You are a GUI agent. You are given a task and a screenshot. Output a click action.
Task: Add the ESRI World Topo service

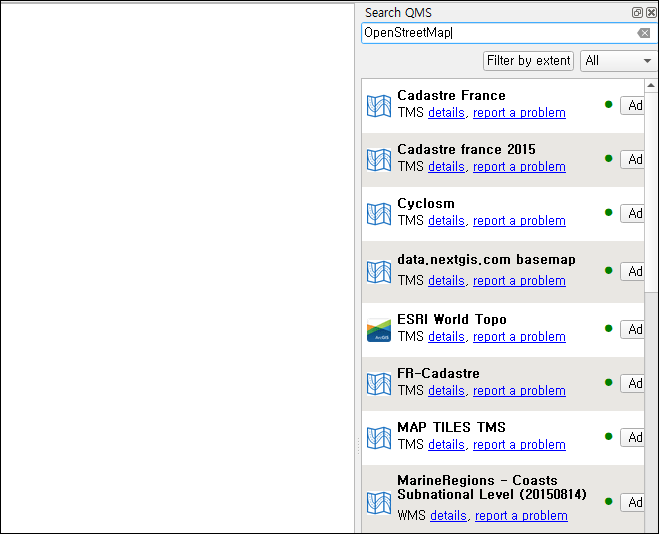(632, 329)
